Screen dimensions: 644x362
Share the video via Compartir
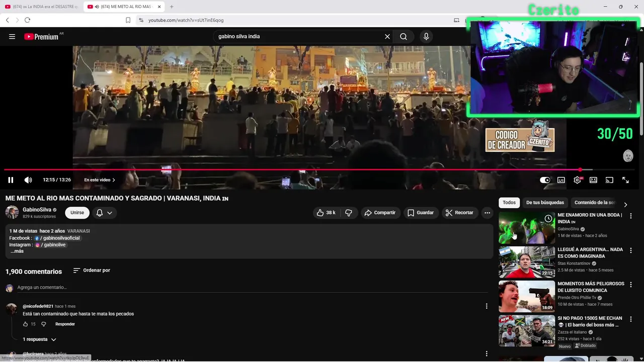click(x=380, y=213)
